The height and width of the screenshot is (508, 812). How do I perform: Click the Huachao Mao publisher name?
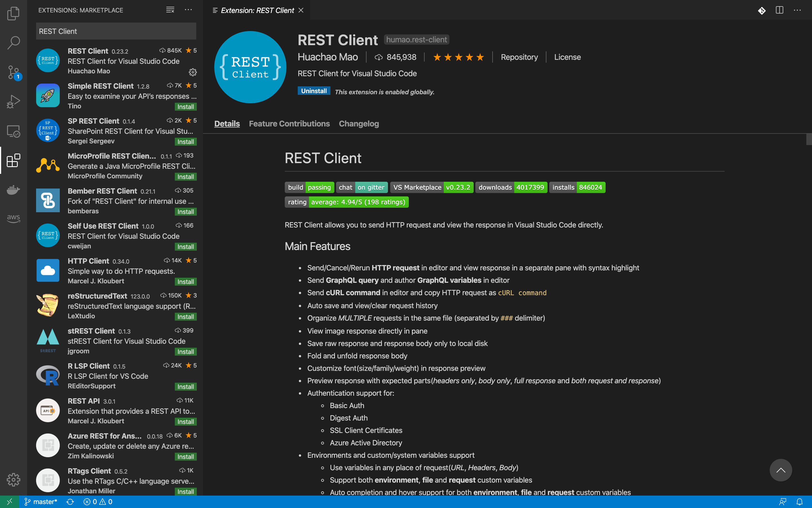[328, 57]
